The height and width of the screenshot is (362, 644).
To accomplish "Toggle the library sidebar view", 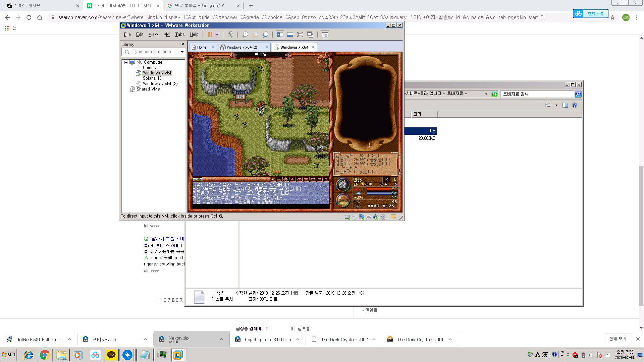I will [x=280, y=35].
